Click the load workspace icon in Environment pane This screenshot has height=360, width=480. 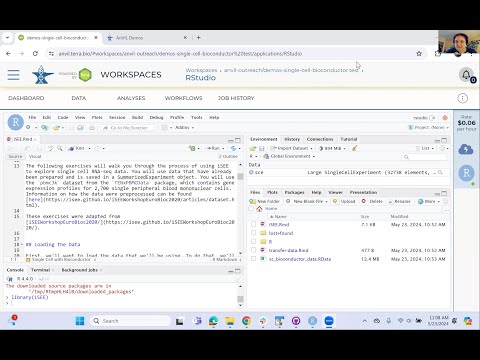tap(253, 148)
